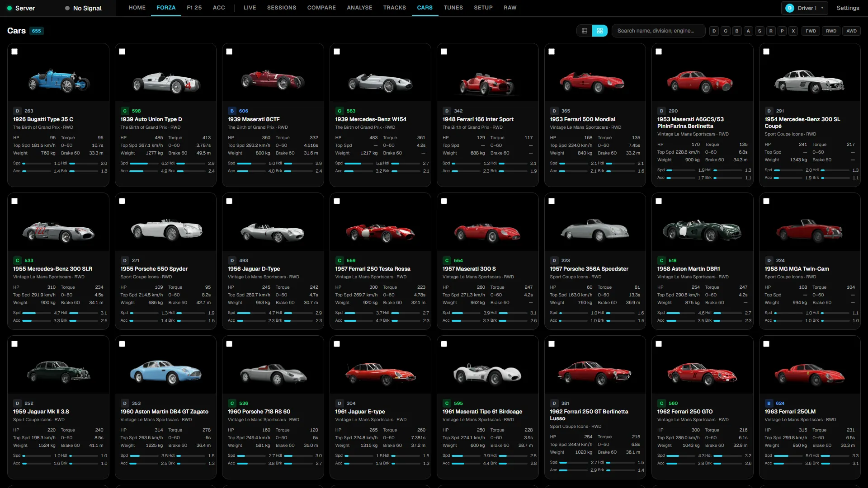This screenshot has height=488, width=868.
Task: Click C class badge on Ferrari 250 GTO
Action: click(x=661, y=403)
